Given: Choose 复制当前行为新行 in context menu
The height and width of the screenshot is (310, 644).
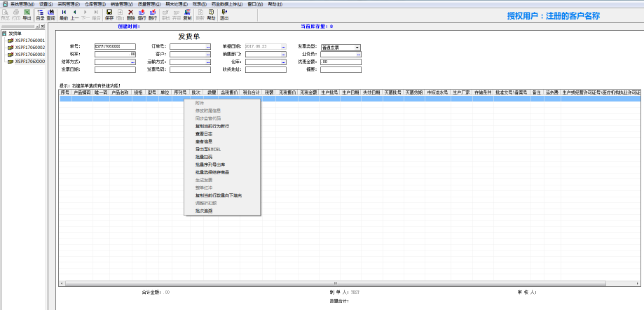Looking at the screenshot, I should pyautogui.click(x=222, y=126).
